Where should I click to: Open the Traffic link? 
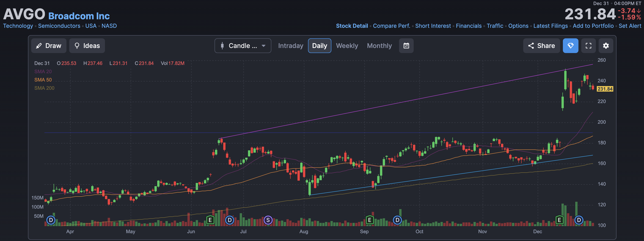495,26
